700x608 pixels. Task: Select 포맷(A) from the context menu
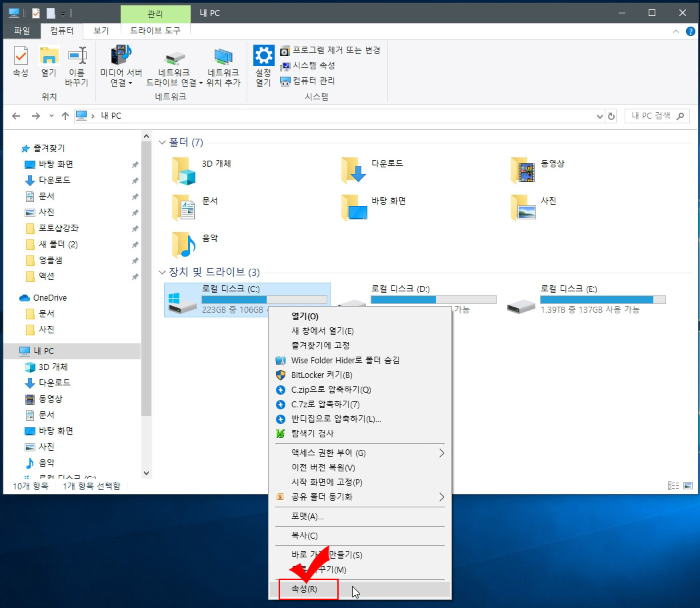[309, 517]
